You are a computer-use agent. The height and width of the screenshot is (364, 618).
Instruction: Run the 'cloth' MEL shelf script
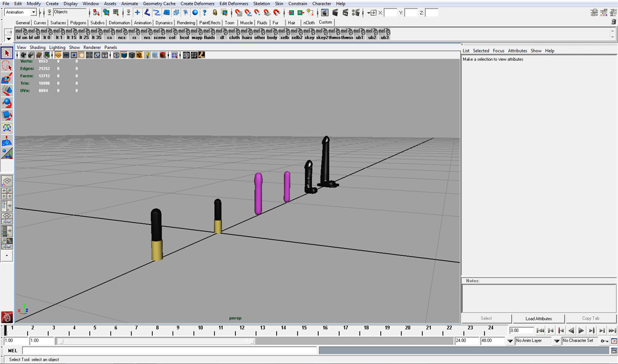click(234, 34)
